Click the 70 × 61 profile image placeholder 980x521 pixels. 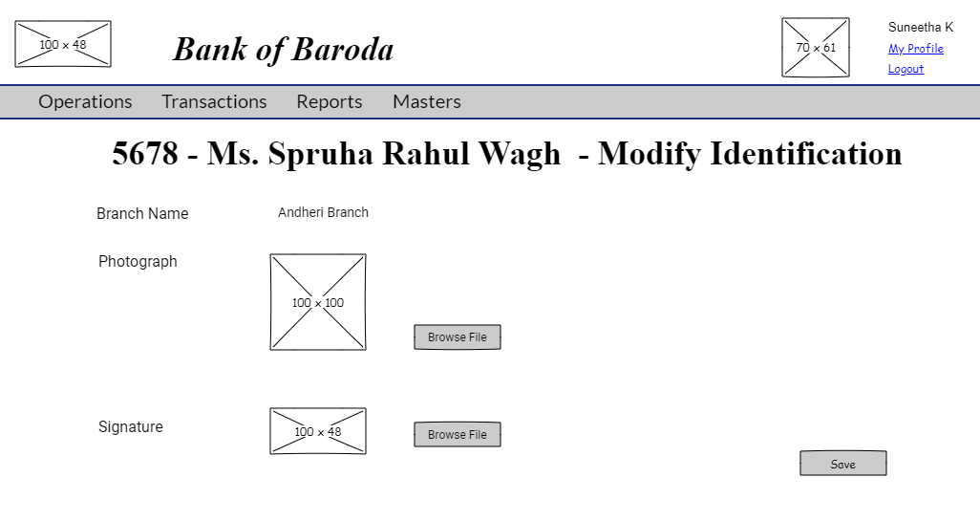(x=816, y=48)
